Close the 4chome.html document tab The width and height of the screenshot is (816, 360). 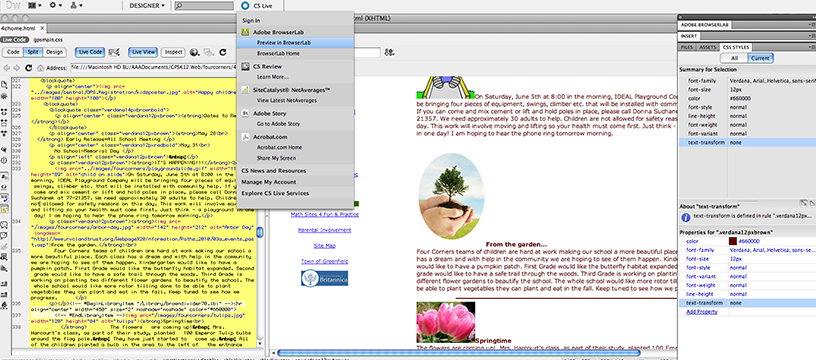tap(42, 28)
